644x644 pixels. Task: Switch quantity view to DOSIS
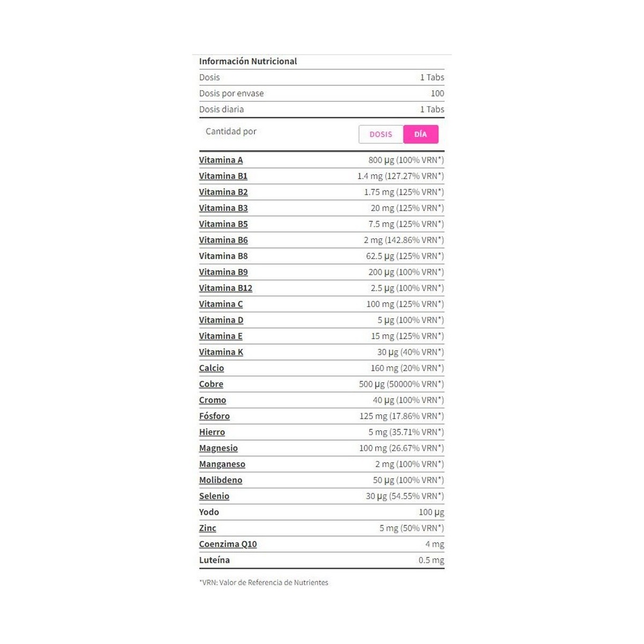pyautogui.click(x=380, y=134)
